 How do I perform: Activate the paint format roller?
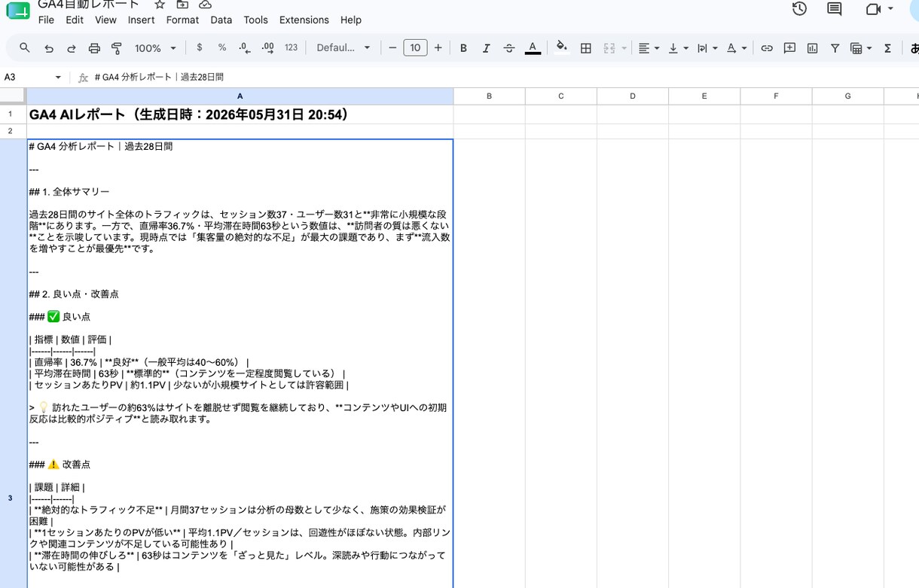[x=117, y=48]
